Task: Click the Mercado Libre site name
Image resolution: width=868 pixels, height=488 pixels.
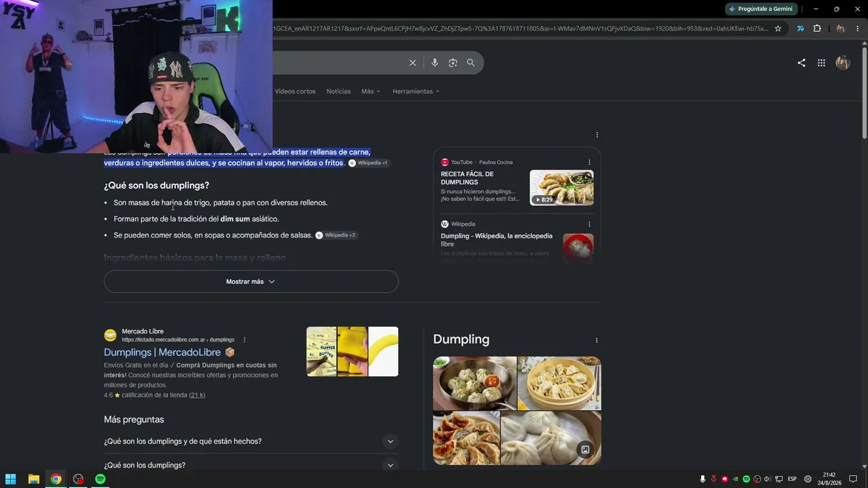Action: 142,331
